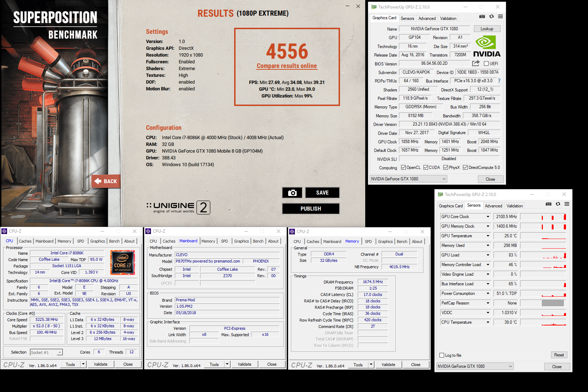Toggle the CUDA checkbox
This screenshot has height=392, width=588.
point(426,168)
